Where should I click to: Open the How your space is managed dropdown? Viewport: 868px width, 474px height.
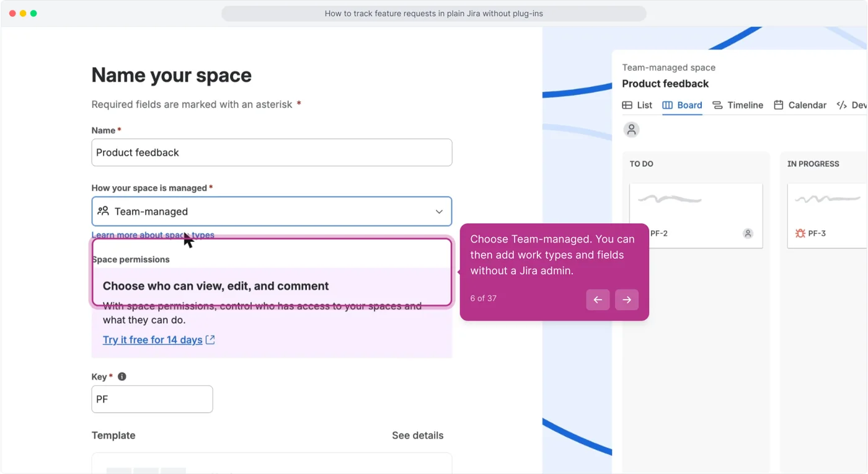point(272,212)
